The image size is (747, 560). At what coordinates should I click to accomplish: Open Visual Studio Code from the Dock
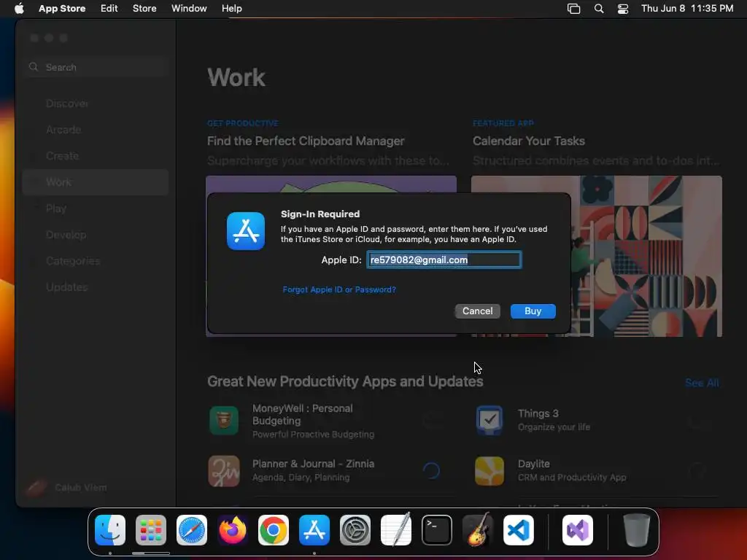coord(519,530)
